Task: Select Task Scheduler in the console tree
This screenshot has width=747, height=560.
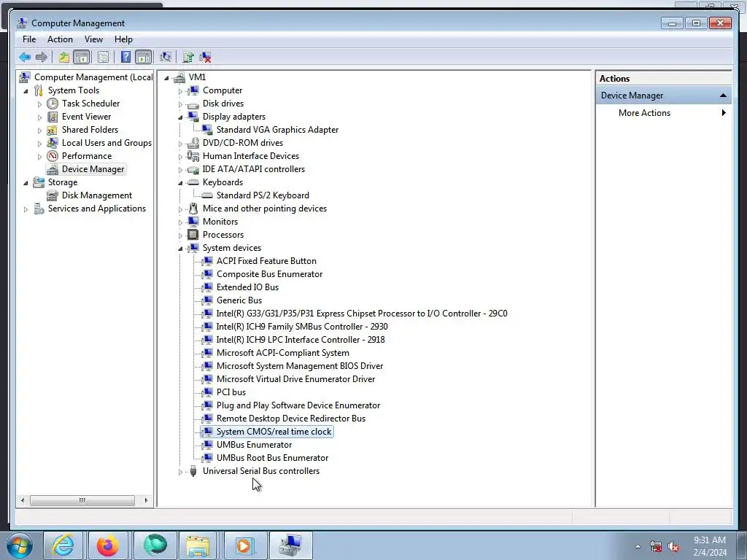Action: (x=90, y=104)
